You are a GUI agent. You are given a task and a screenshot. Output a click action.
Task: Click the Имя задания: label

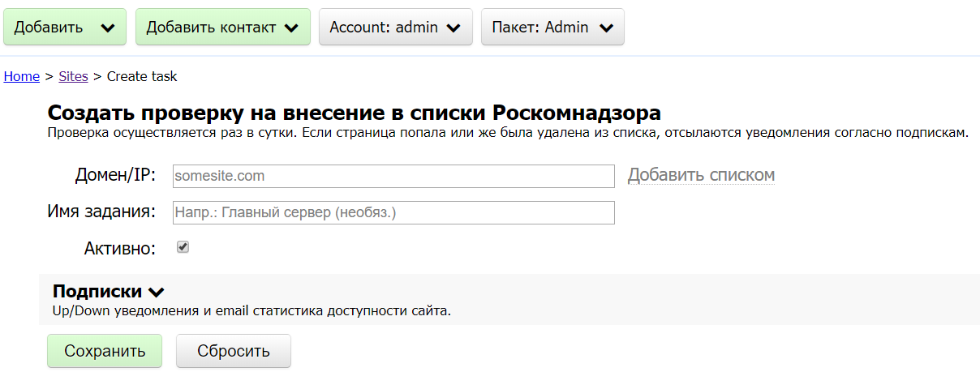101,212
